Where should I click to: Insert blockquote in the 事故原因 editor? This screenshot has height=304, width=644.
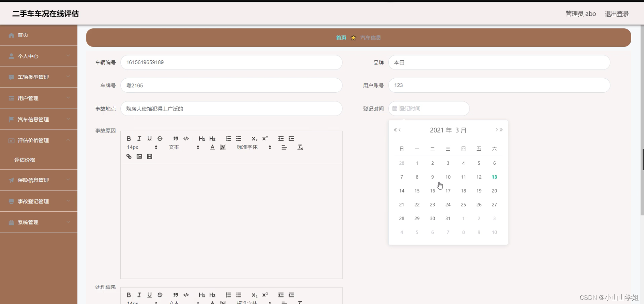176,139
